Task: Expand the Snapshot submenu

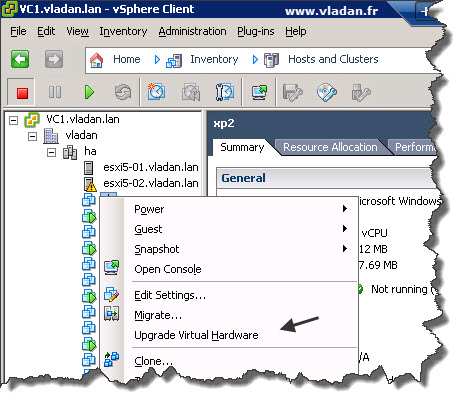Action: tap(345, 249)
